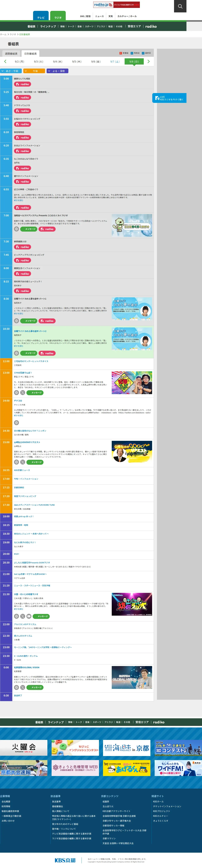Open きょうと危機管理WEB banner
The height and width of the screenshot is (868, 202).
pyautogui.click(x=75, y=768)
